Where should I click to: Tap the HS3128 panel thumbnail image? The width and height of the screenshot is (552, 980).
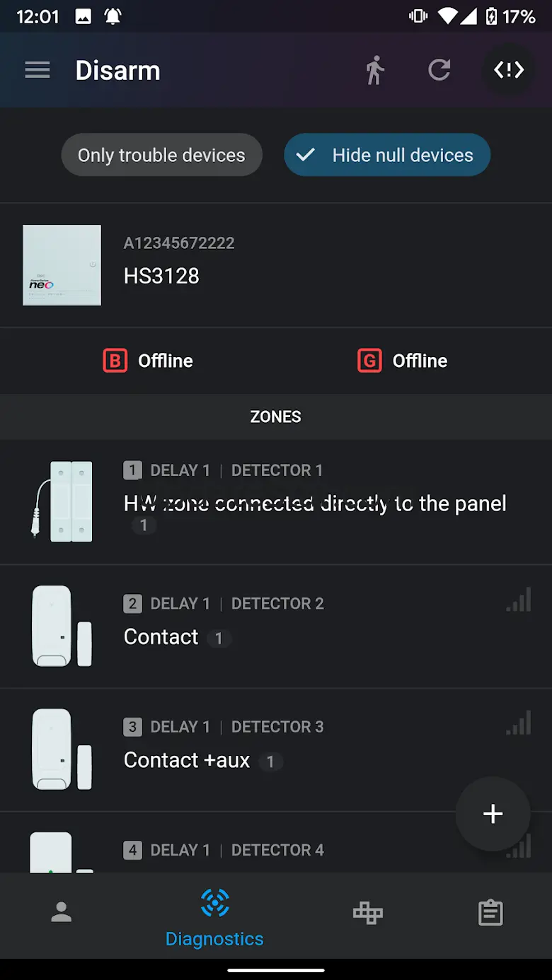pos(62,265)
